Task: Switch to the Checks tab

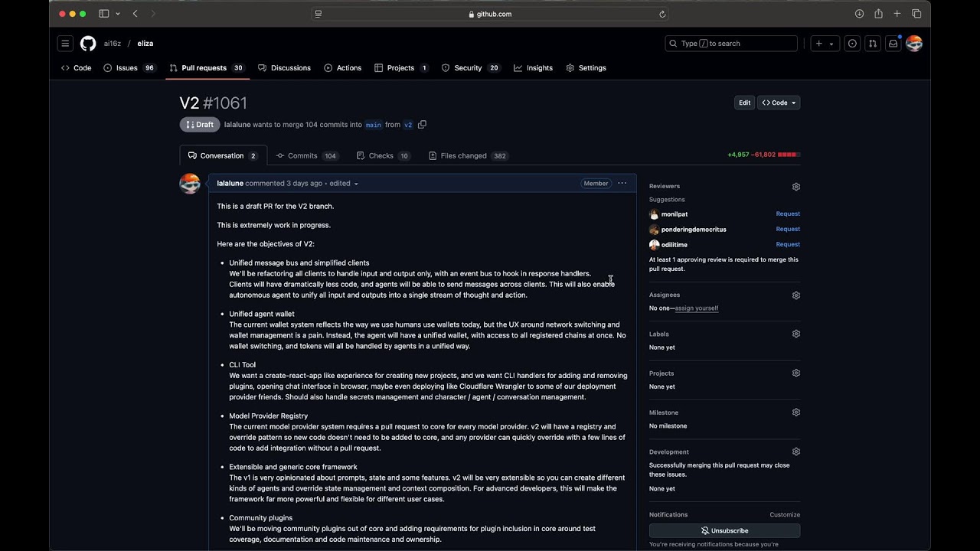Action: (x=384, y=155)
